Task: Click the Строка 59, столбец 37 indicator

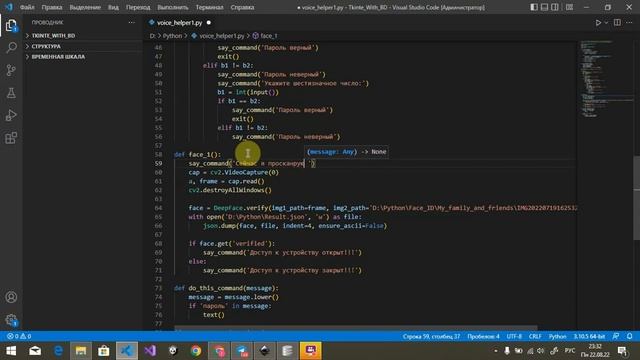Action: pos(431,336)
